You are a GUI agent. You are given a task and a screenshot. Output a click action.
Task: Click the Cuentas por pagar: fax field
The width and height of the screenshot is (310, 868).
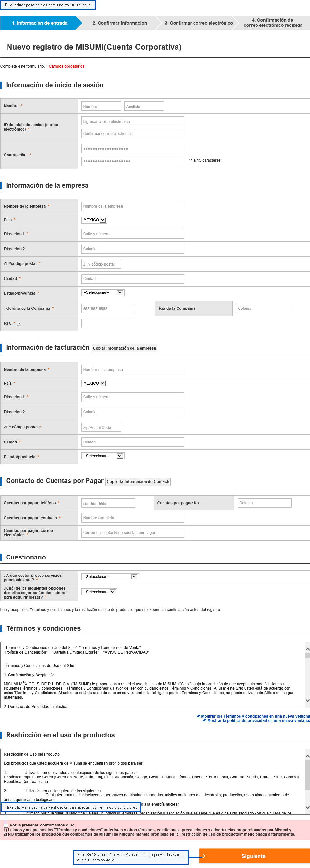click(264, 503)
